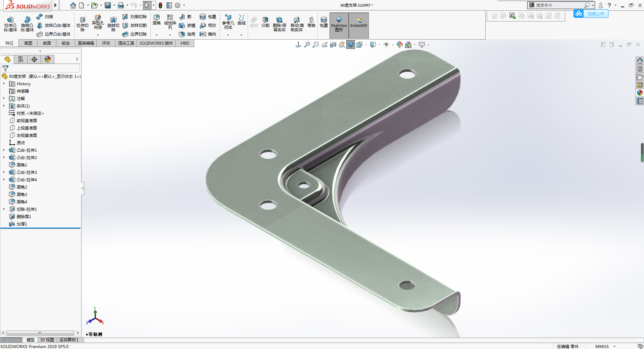Click the zoom to fit view icon
The width and height of the screenshot is (644, 349).
(x=307, y=45)
